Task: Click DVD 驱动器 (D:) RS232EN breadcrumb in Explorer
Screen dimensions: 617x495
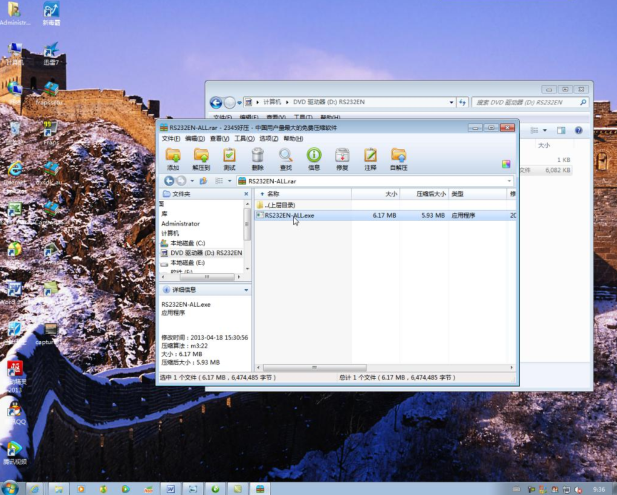Action: click(x=329, y=102)
